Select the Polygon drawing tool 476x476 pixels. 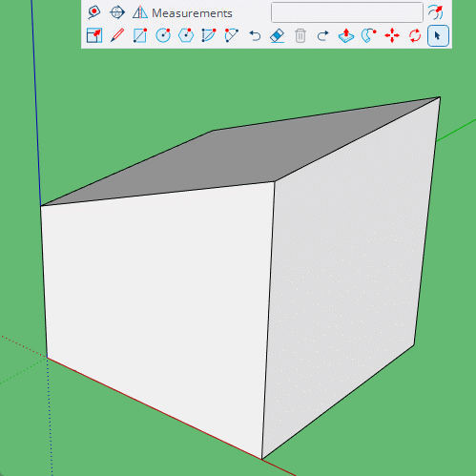tap(186, 35)
